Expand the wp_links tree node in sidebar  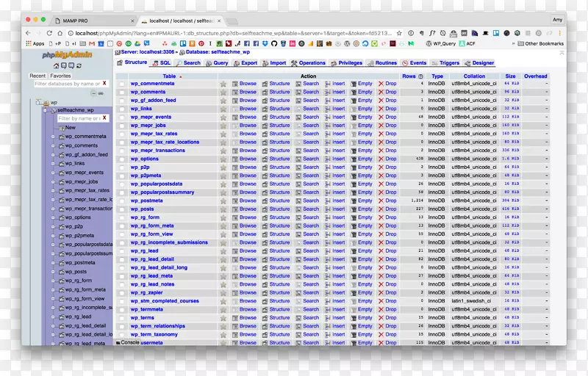[54, 164]
